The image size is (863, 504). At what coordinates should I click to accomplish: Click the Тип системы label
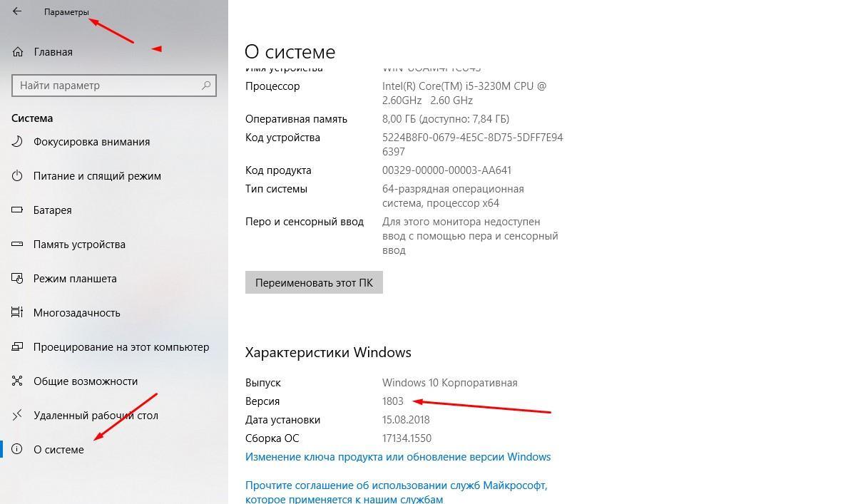[x=276, y=188]
